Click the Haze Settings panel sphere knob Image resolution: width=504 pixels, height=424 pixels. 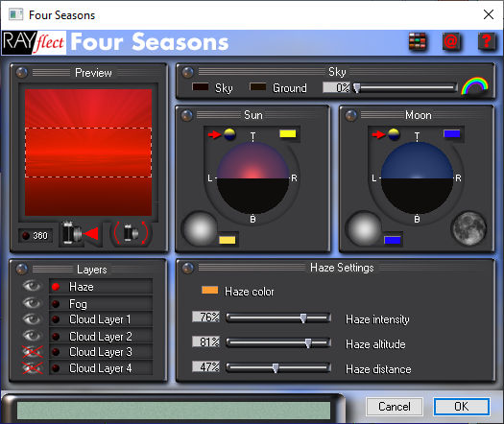[x=188, y=268]
